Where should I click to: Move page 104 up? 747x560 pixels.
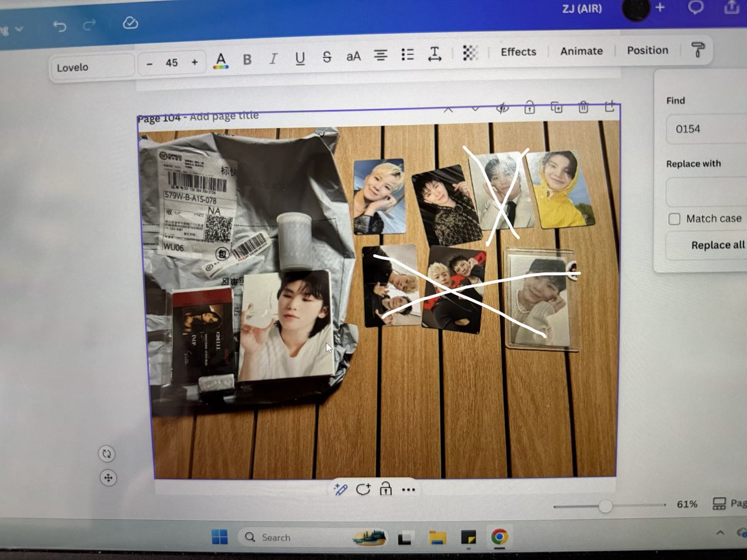click(448, 109)
